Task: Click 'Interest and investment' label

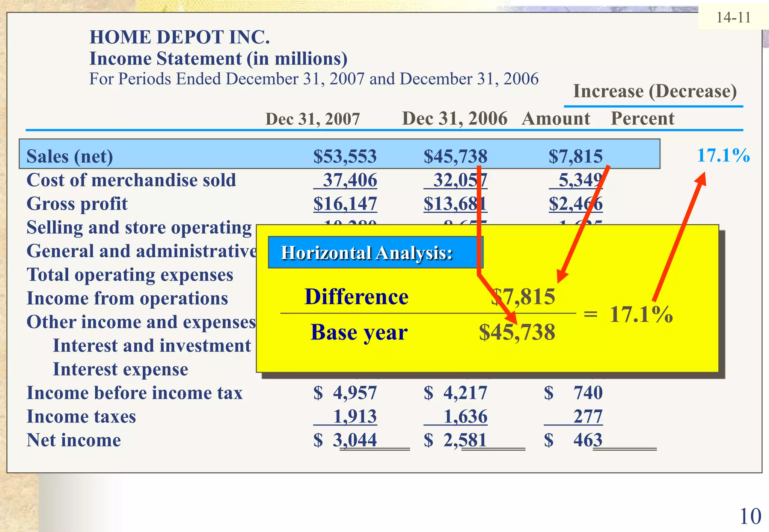Action: (x=152, y=346)
